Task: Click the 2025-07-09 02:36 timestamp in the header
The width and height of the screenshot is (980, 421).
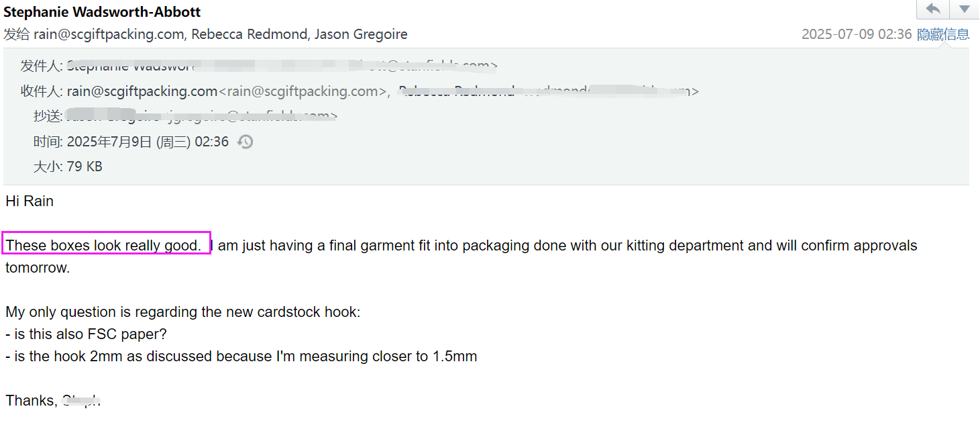Action: [x=857, y=34]
